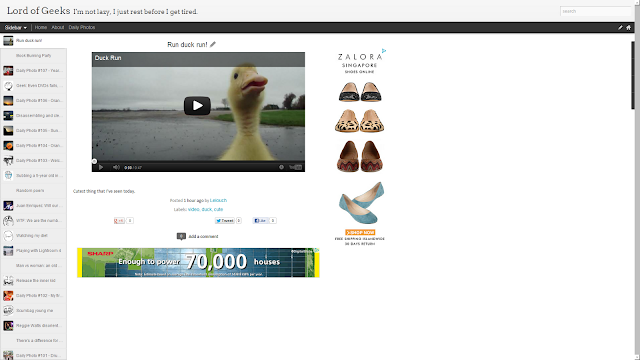Click the leopard-print flats in ad

360,121
